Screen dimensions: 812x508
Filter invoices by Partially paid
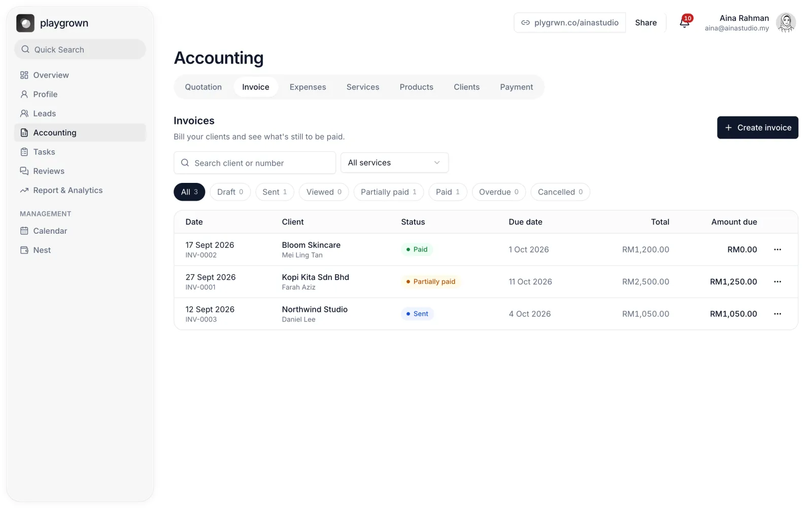pyautogui.click(x=388, y=192)
